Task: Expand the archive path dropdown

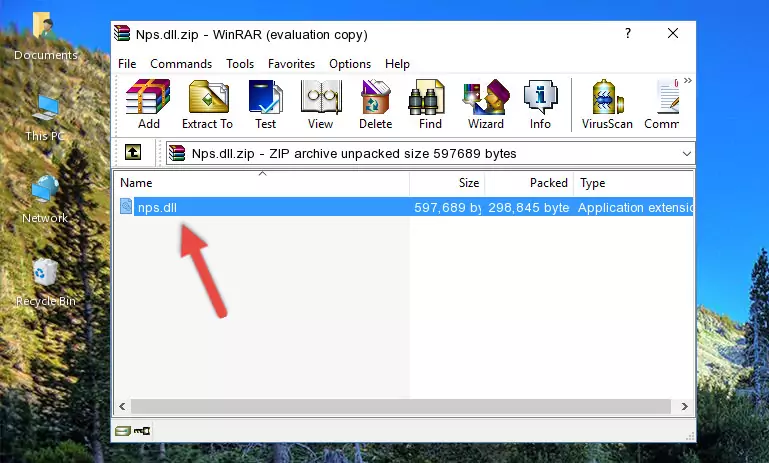Action: [x=687, y=154]
